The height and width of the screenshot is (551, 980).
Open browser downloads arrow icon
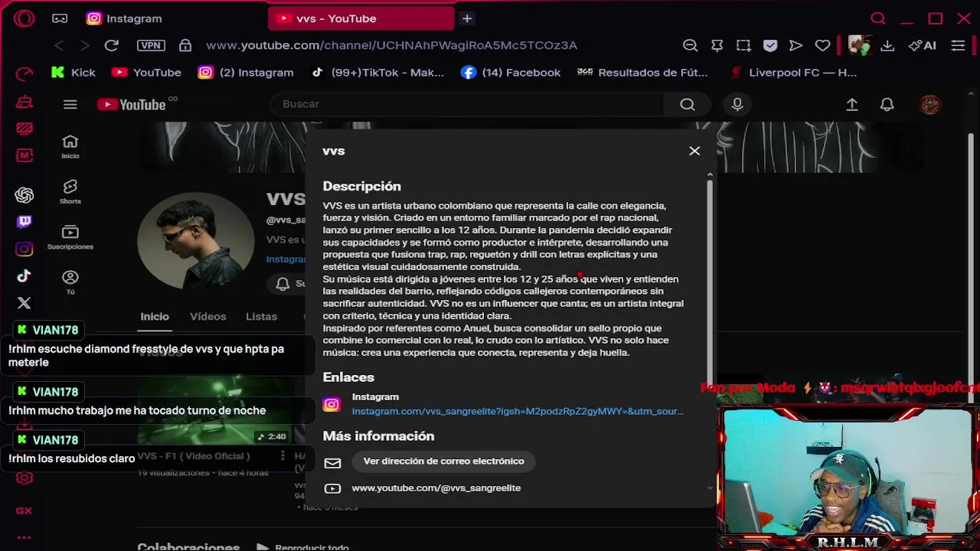click(887, 45)
